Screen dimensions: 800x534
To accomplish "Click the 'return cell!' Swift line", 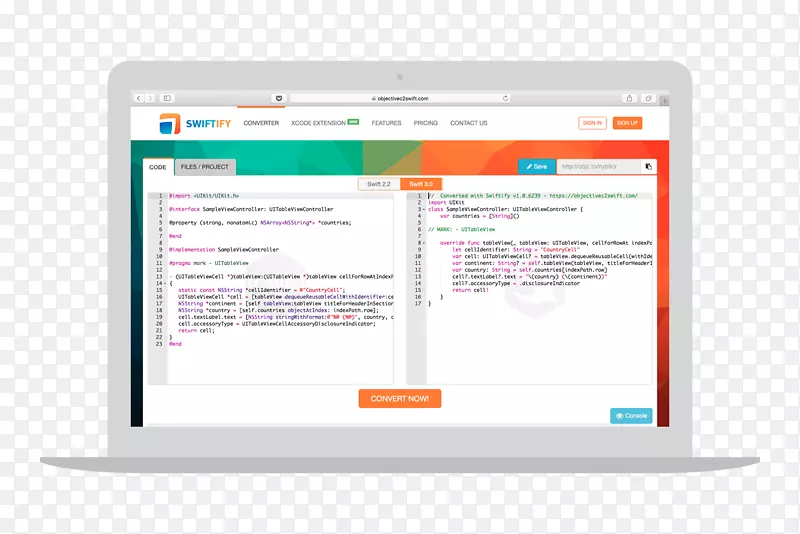I will pyautogui.click(x=470, y=290).
